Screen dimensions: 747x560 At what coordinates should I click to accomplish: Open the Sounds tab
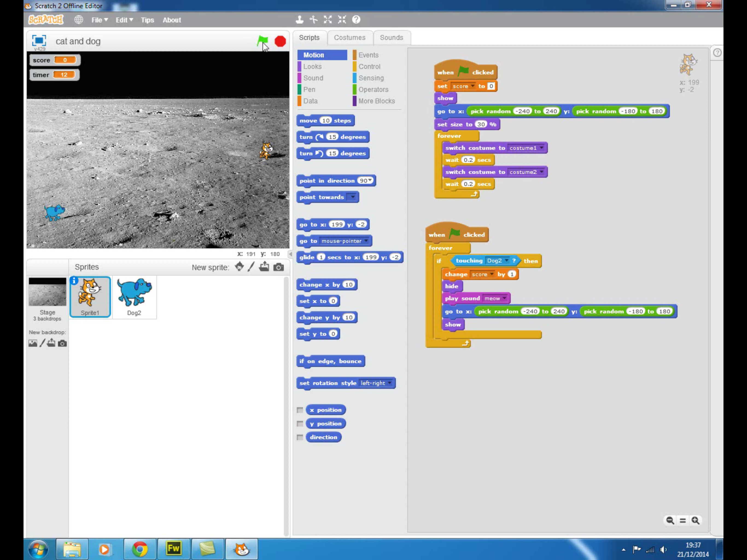click(x=391, y=37)
